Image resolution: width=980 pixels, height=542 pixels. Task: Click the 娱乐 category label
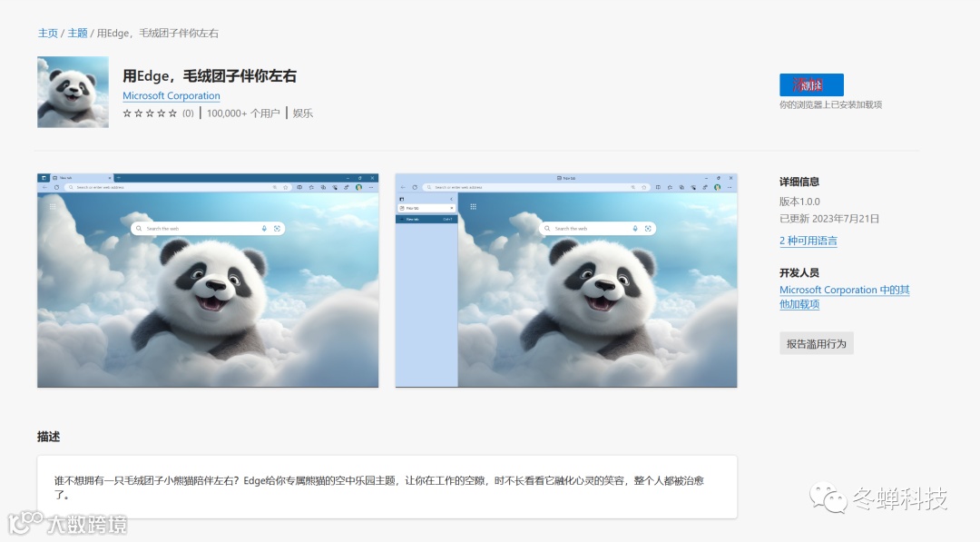(x=302, y=113)
